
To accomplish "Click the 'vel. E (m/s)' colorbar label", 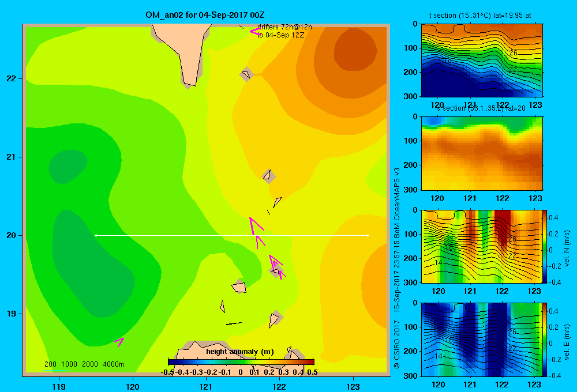I will click(567, 342).
